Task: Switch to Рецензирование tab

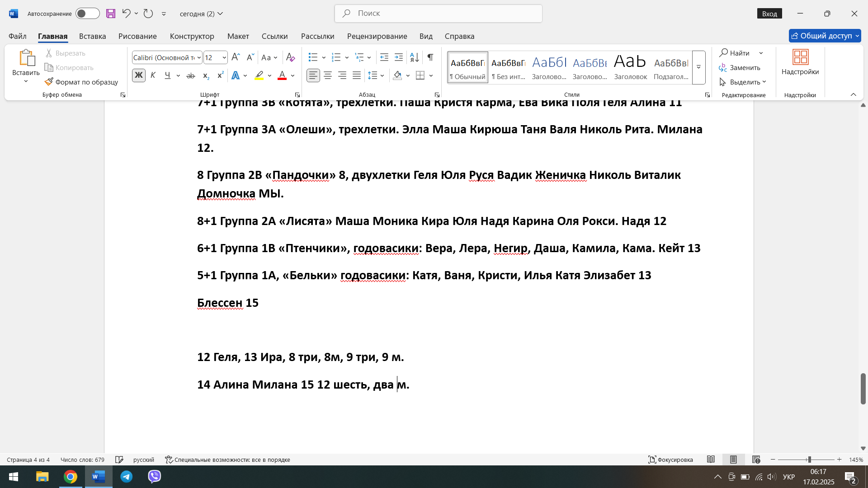Action: [377, 36]
